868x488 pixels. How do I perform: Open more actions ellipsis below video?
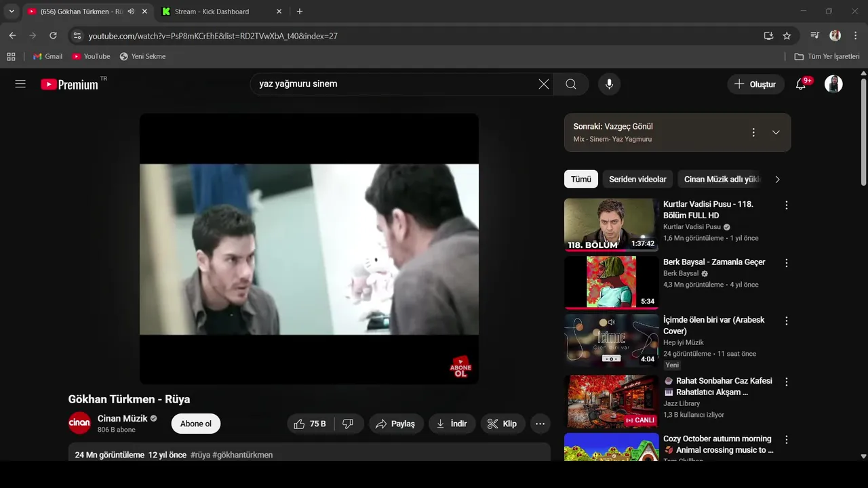coord(540,424)
